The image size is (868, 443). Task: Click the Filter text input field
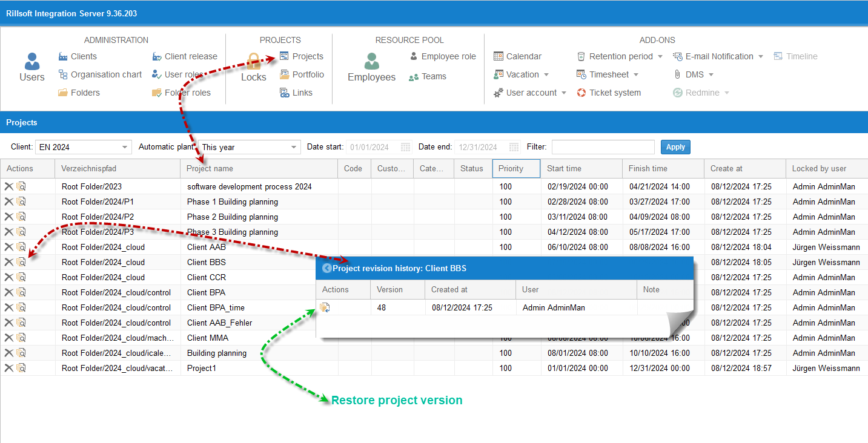pyautogui.click(x=603, y=147)
